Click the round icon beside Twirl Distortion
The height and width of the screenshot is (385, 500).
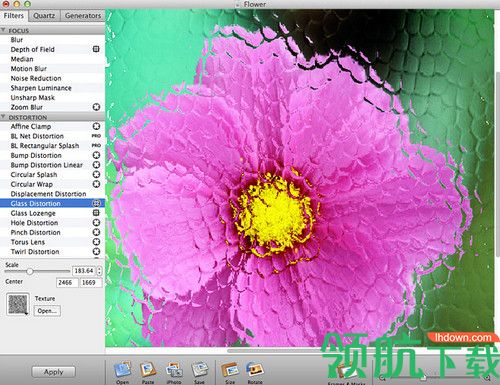point(96,252)
